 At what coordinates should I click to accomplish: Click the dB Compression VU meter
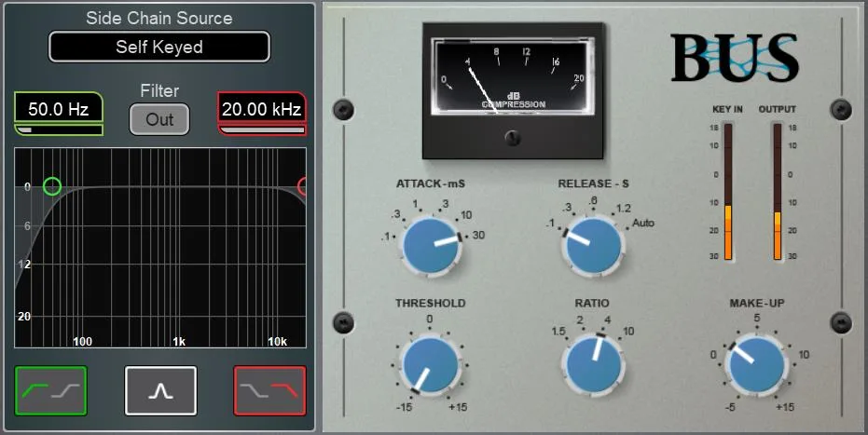point(512,76)
